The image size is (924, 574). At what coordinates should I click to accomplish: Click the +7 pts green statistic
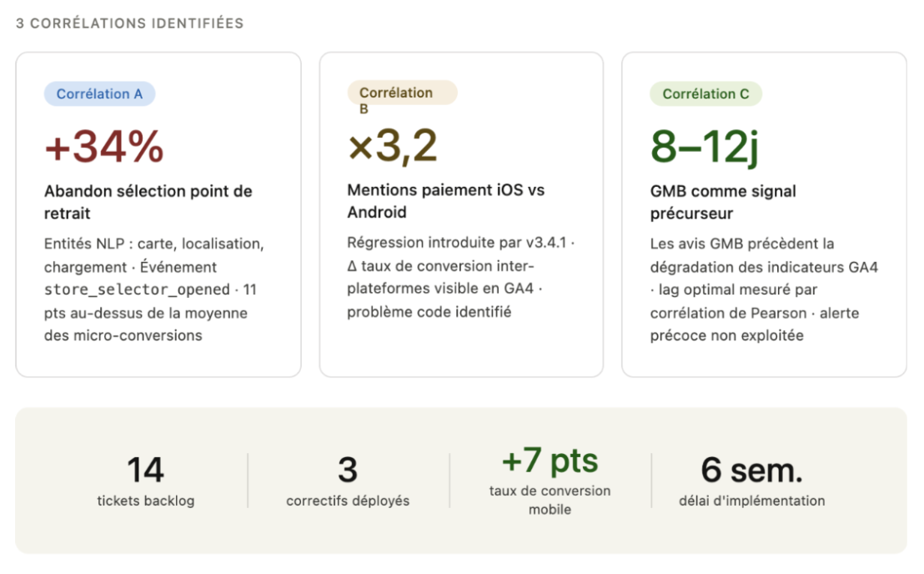(x=550, y=461)
